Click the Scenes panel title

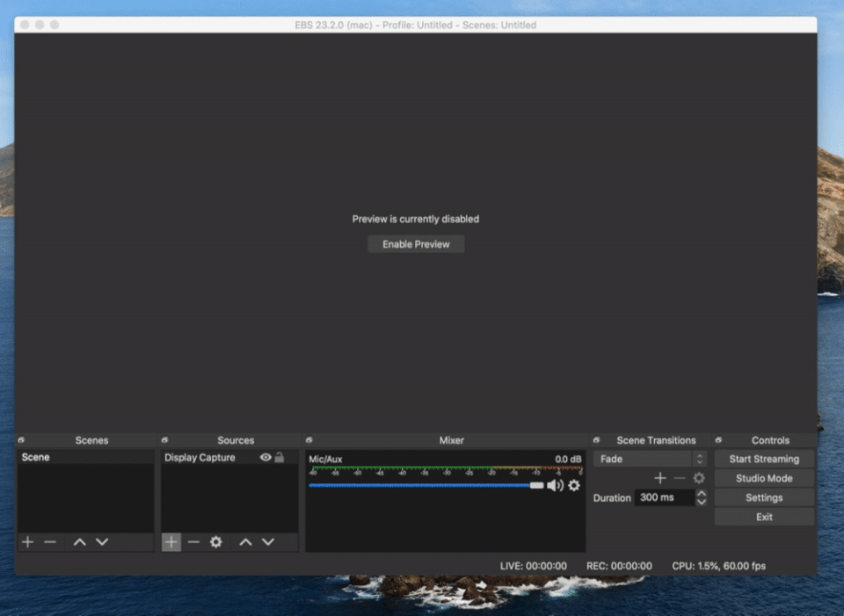91,440
